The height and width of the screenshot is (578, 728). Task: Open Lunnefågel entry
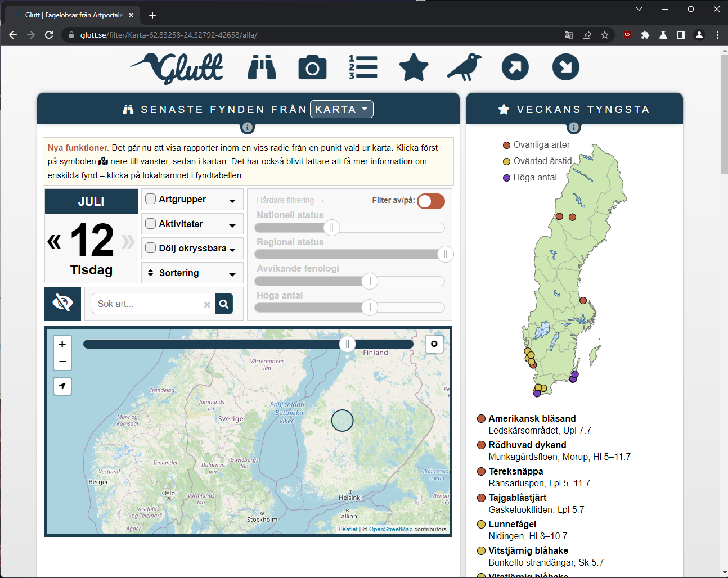[x=512, y=524]
